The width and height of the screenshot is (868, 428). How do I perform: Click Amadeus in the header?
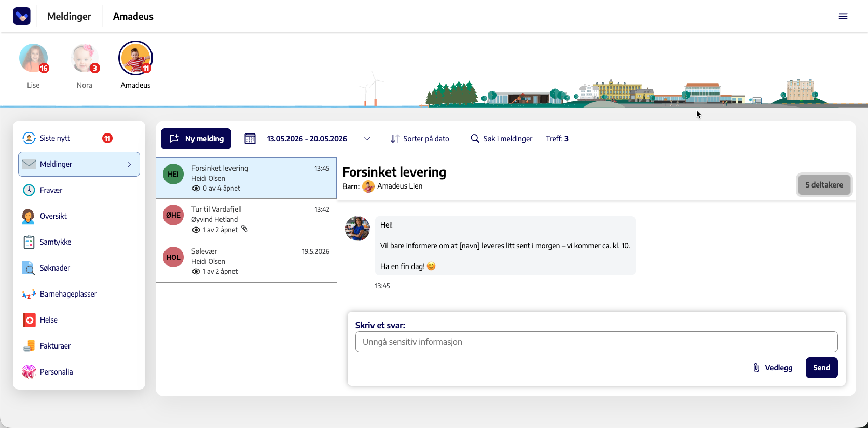[x=133, y=16]
